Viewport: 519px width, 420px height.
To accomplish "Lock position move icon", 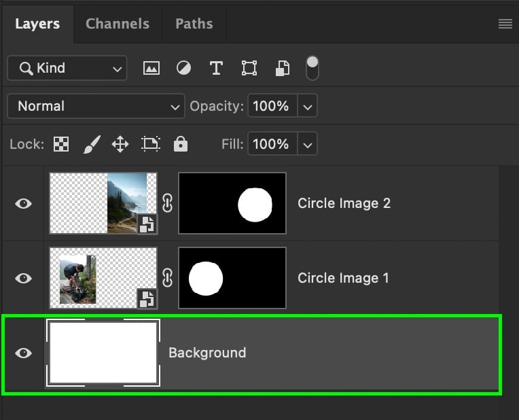I will click(x=120, y=144).
